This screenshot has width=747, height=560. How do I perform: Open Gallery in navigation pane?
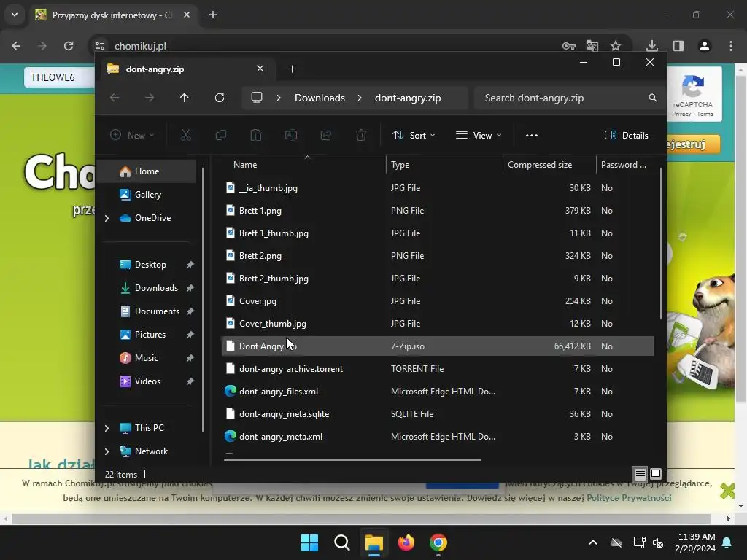click(149, 194)
